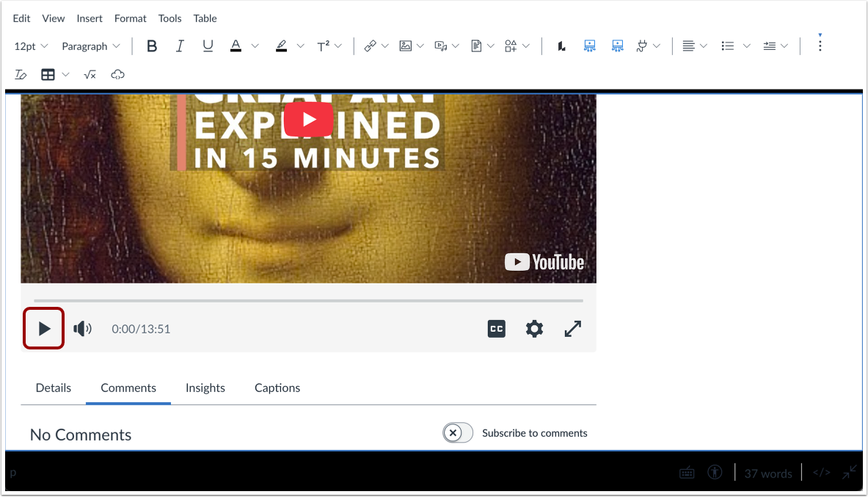Screen dimensions: 868x497
Task: Toggle the Subscribe to comments switch
Action: click(457, 433)
